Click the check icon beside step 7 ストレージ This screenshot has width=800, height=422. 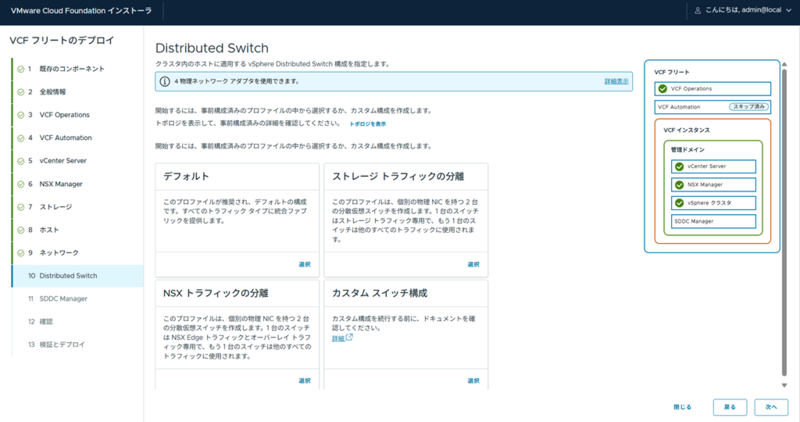coord(20,207)
